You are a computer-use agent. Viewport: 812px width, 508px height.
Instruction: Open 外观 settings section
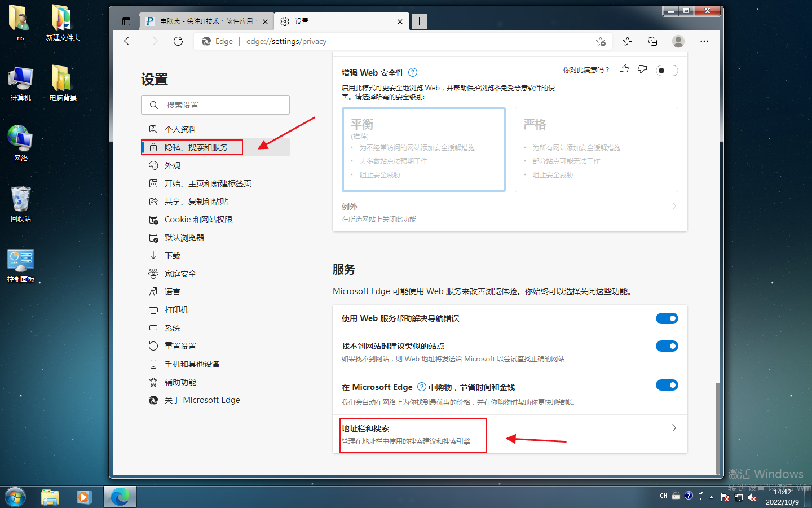point(215,165)
